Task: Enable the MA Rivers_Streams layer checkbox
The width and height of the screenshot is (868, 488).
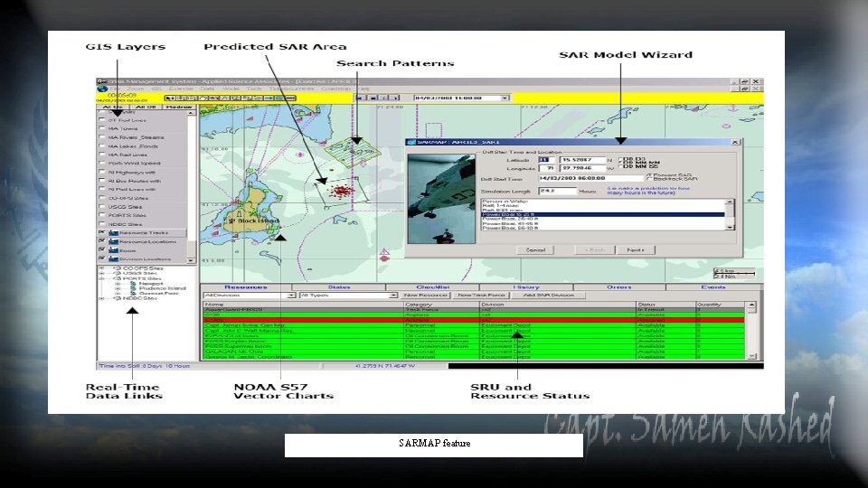Action: coord(102,137)
